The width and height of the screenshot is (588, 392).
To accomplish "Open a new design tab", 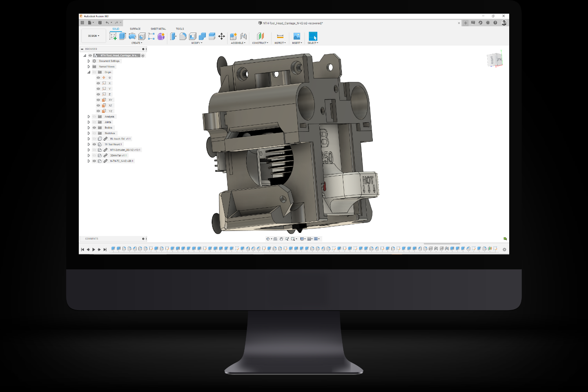I will point(466,23).
